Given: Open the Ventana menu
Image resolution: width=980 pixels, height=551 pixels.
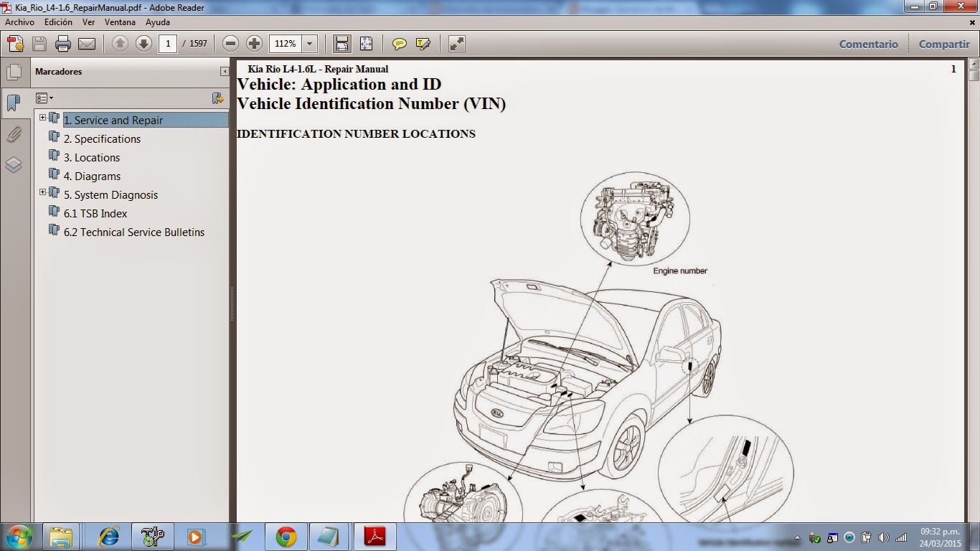Looking at the screenshot, I should (x=120, y=22).
